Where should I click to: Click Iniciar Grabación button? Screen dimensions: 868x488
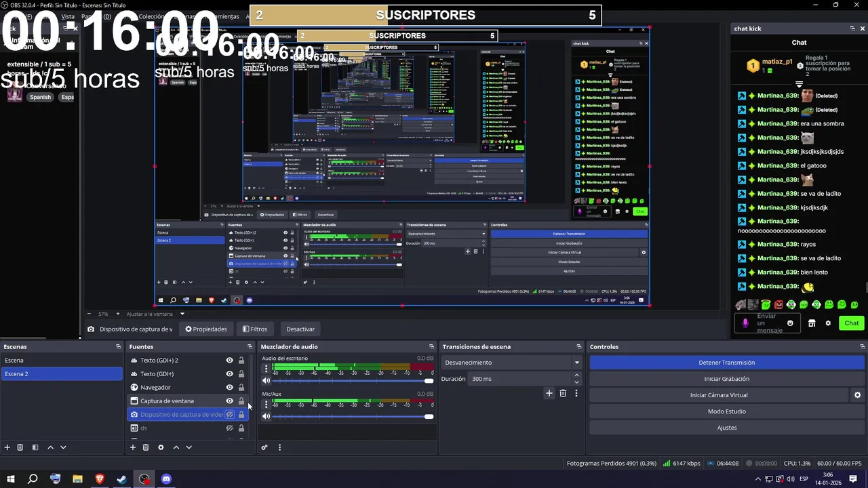(726, 379)
